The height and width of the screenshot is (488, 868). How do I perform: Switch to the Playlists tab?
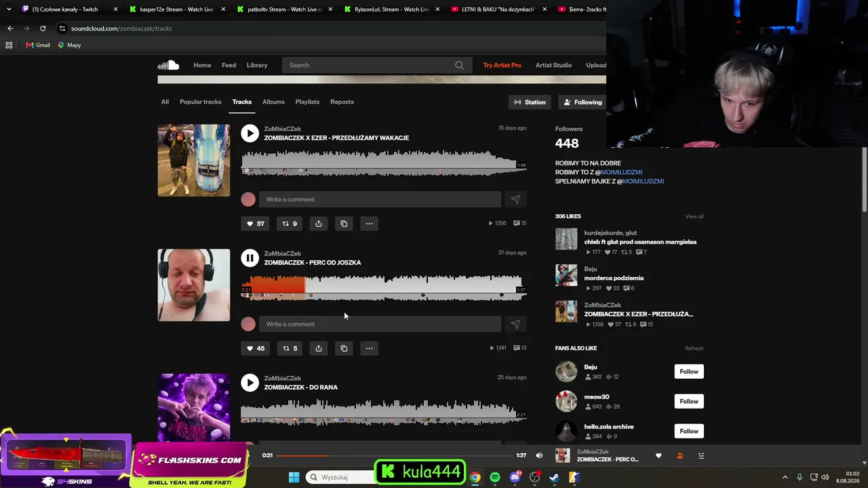tap(307, 102)
